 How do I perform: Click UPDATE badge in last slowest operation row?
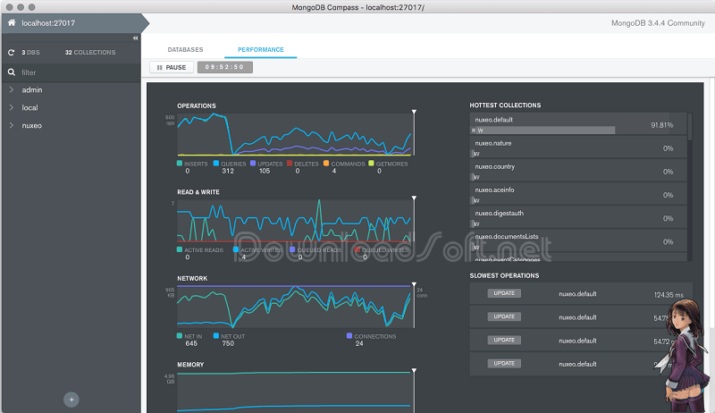[504, 363]
